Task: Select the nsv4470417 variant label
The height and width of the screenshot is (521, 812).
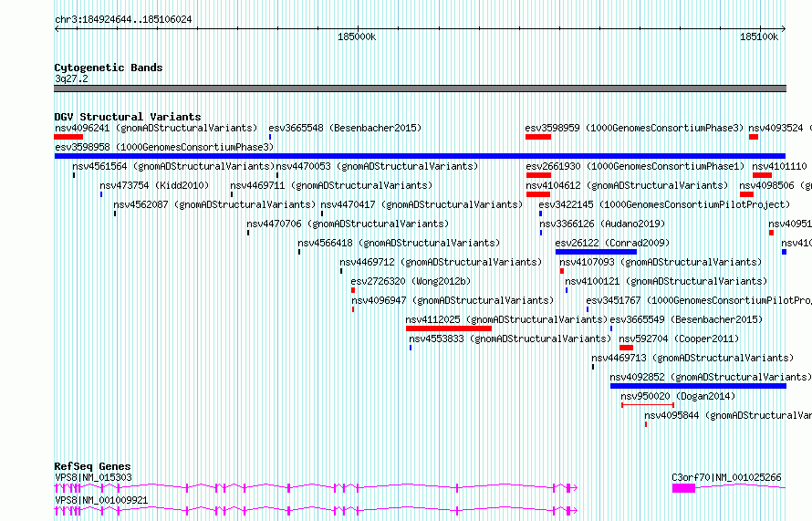Action: coord(422,204)
